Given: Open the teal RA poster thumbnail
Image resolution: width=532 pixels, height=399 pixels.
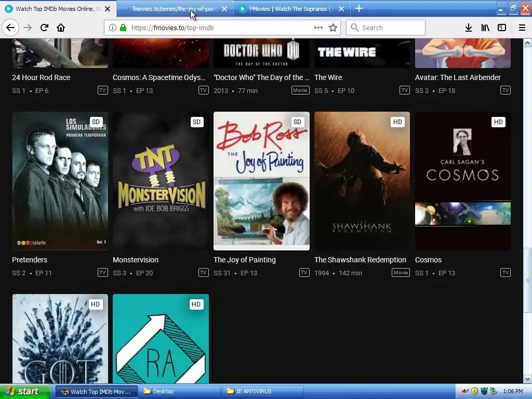Looking at the screenshot, I should click(x=161, y=339).
